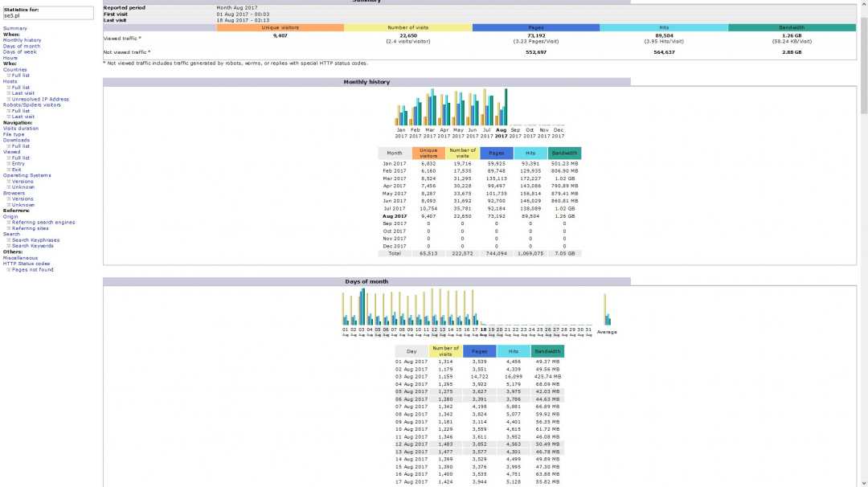Click the bullet icon beside Search Keywords
This screenshot has height=487, width=868.
(9, 246)
